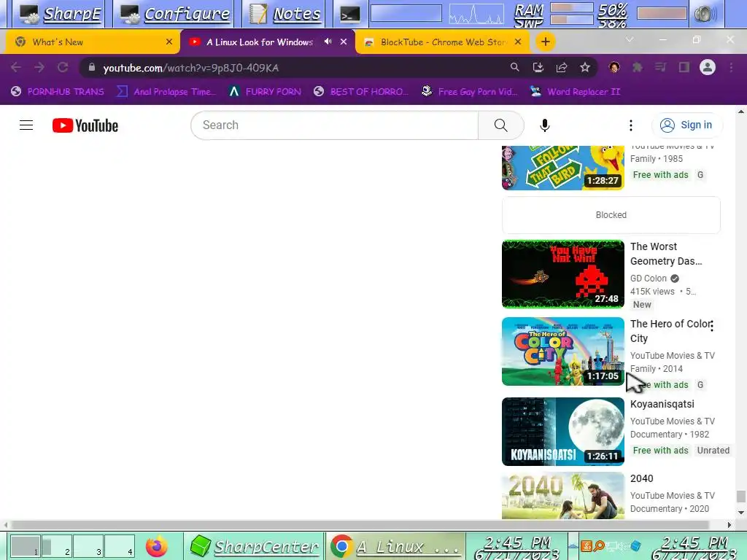Open the Word Replacer II bookmark
Screen dimensions: 747x560
(575, 91)
